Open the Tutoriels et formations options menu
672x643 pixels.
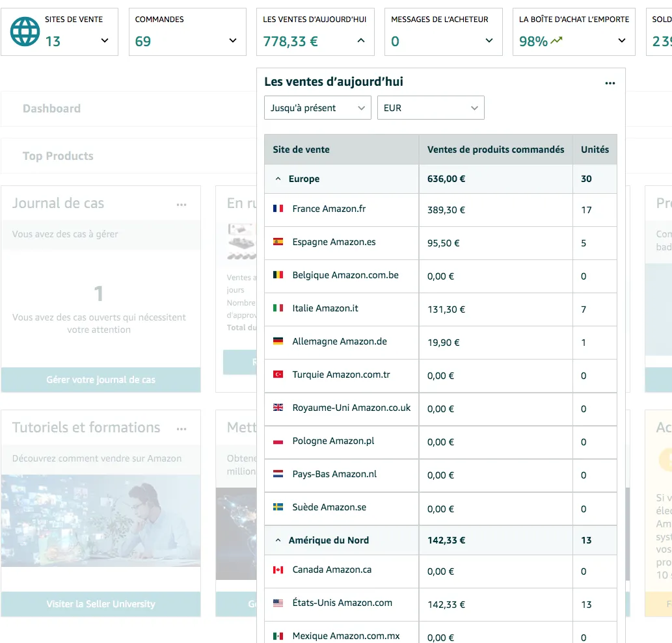click(181, 429)
